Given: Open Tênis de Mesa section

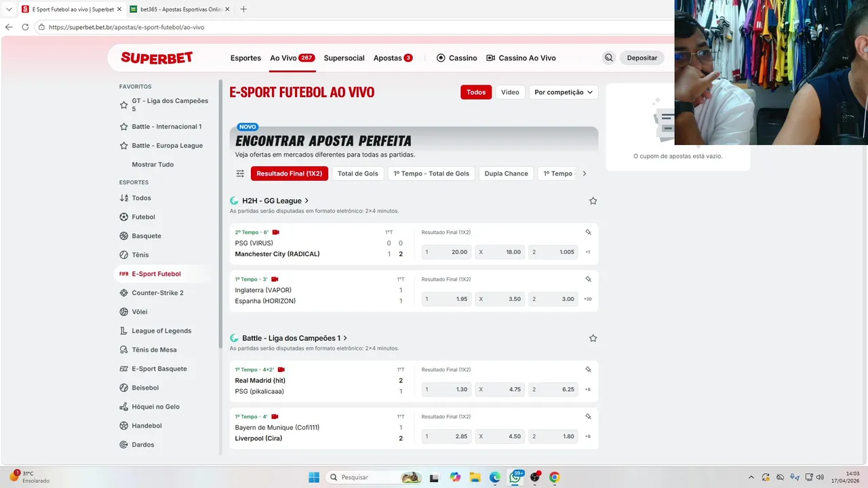Looking at the screenshot, I should 154,350.
